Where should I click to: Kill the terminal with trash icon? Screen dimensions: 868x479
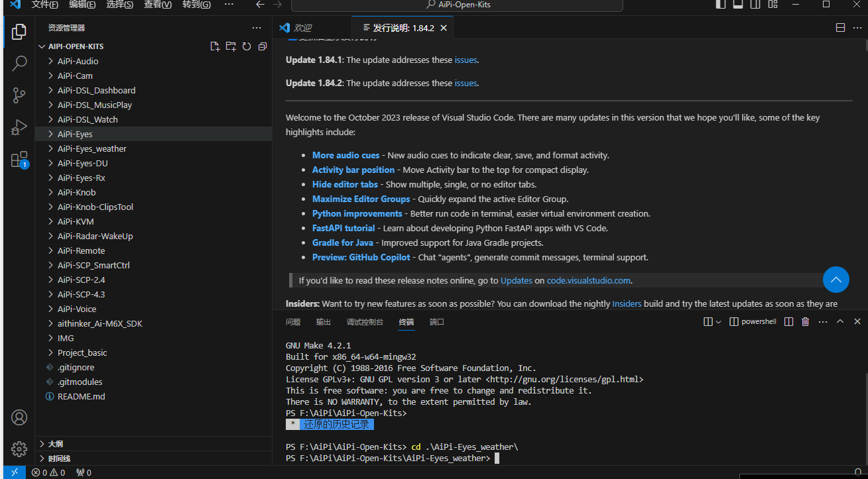point(805,322)
